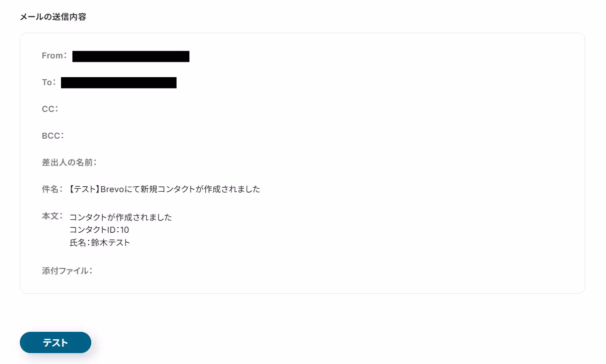This screenshot has height=364, width=606.
Task: Click the 氏名:鈴木テスト line
Action: tap(100, 243)
